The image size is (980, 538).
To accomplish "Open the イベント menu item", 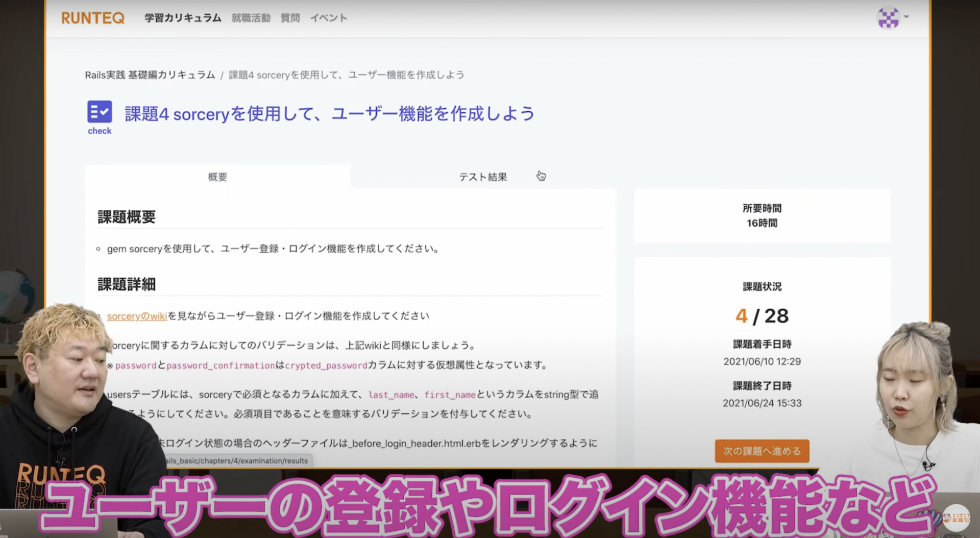I will [x=328, y=18].
